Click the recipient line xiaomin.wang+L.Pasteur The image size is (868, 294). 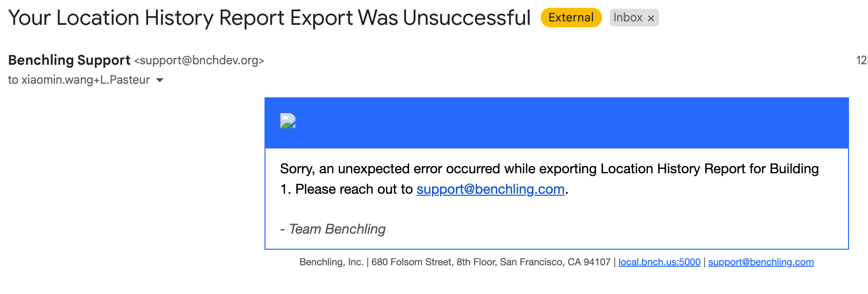point(79,80)
